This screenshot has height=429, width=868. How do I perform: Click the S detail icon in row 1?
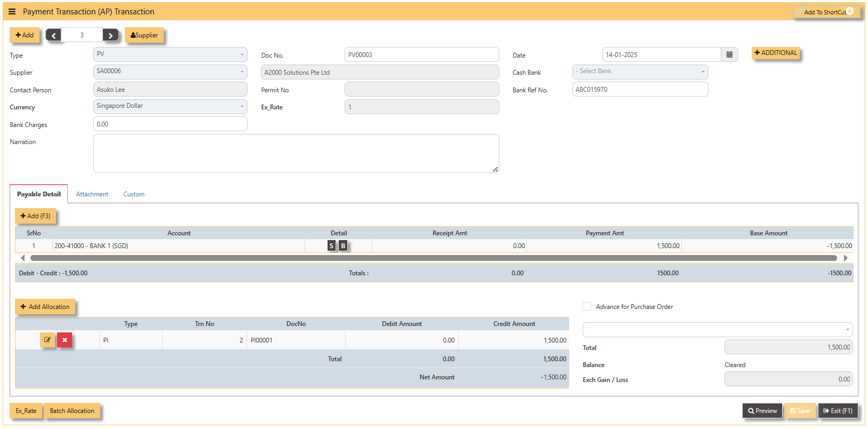coord(331,245)
